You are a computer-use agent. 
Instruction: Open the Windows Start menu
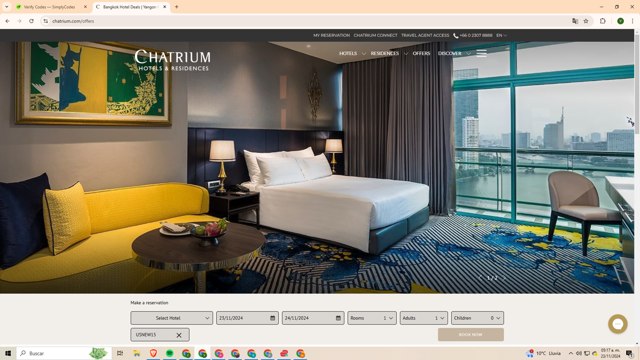pos(7,353)
